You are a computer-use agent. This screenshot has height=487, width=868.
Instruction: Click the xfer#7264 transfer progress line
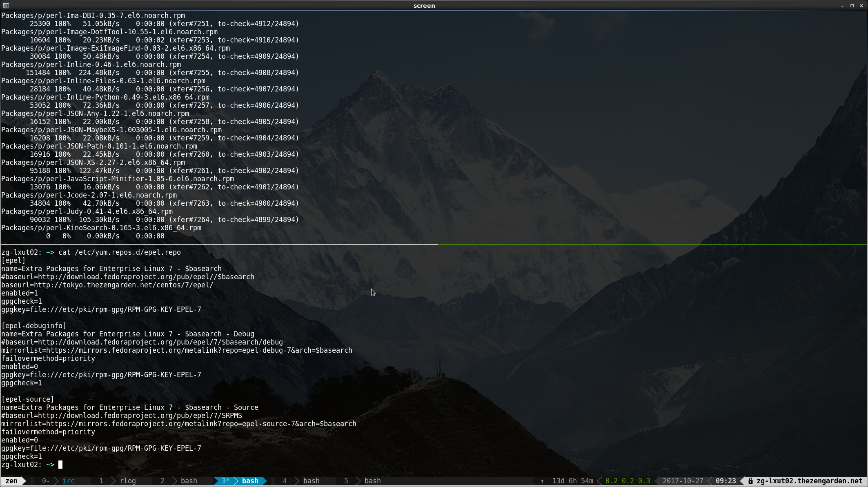164,220
